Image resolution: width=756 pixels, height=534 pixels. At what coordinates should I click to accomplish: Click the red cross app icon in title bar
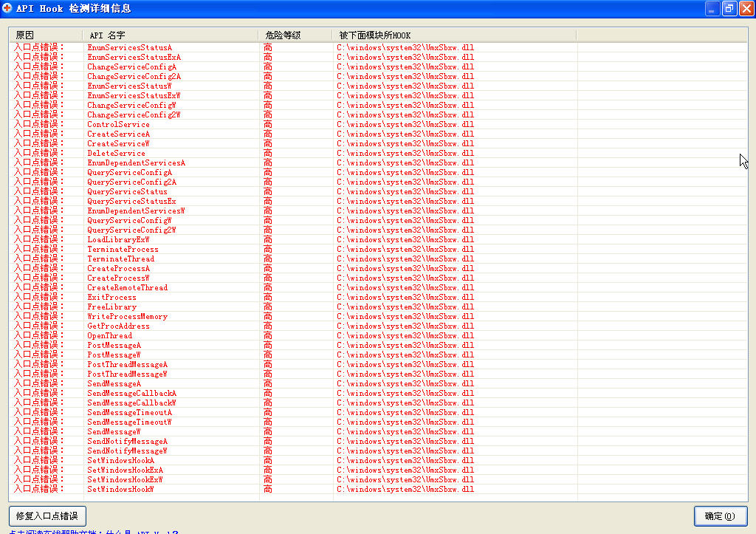coord(7,8)
